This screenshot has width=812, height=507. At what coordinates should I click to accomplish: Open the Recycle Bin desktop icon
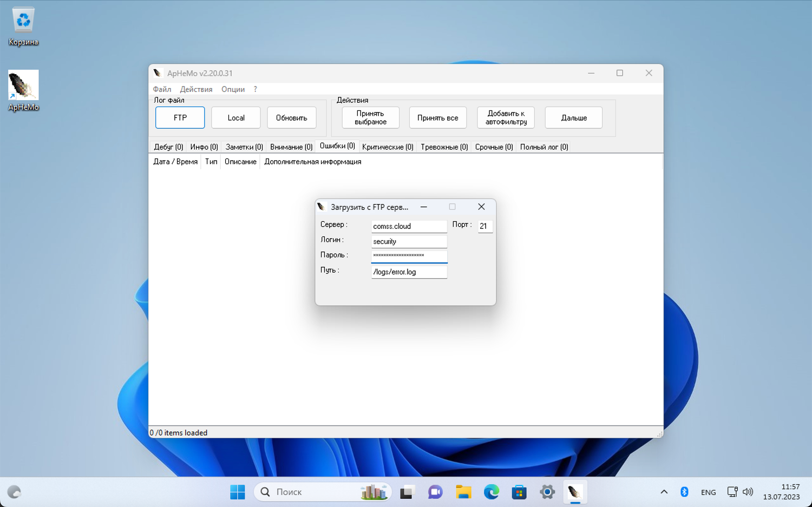click(x=23, y=26)
